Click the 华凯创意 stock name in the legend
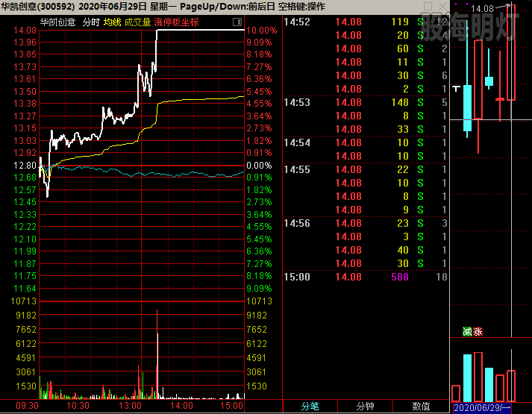 coord(57,22)
